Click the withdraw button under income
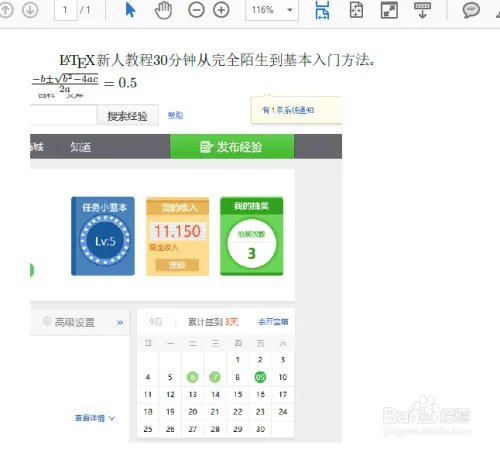 [x=177, y=265]
